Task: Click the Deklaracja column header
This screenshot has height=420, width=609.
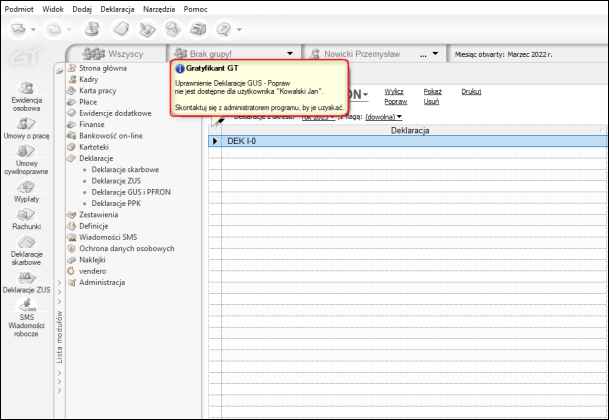Action: pyautogui.click(x=410, y=131)
